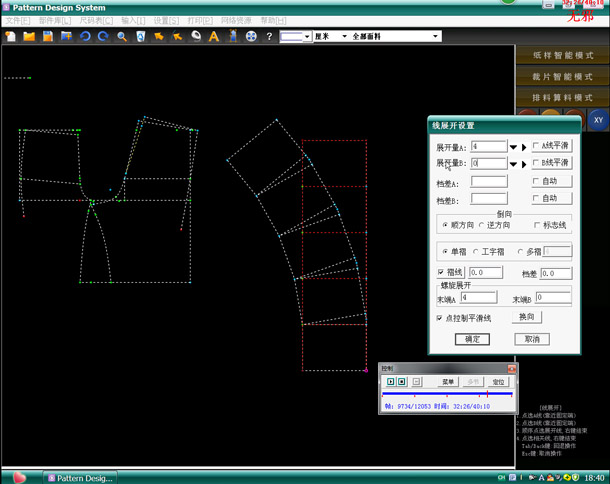Click the CH language indicator in tray
Viewport: 610px width, 484px height.
[x=501, y=477]
